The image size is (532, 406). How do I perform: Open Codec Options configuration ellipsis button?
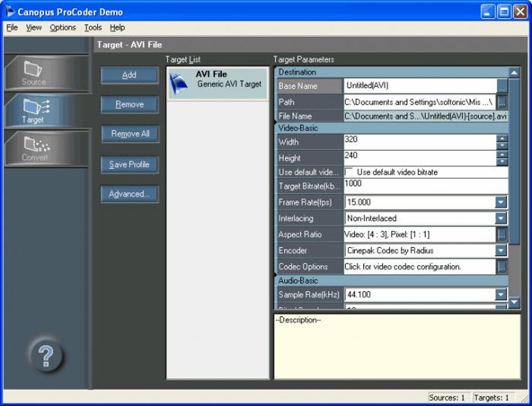(502, 267)
